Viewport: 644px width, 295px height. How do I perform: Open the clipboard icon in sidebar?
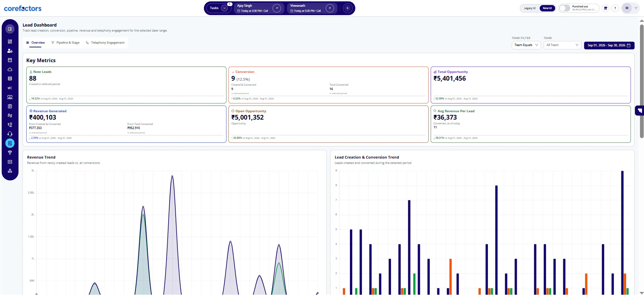click(10, 106)
